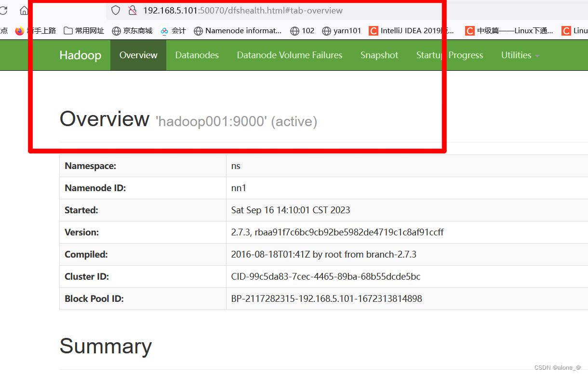Open the Firefox 新手上路 bookmark

pyautogui.click(x=36, y=31)
